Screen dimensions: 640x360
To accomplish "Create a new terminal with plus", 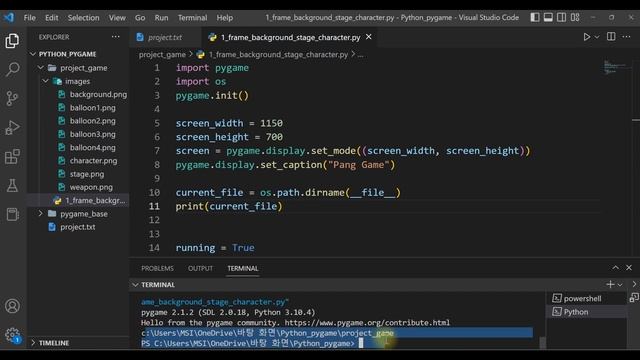I will tap(610, 284).
